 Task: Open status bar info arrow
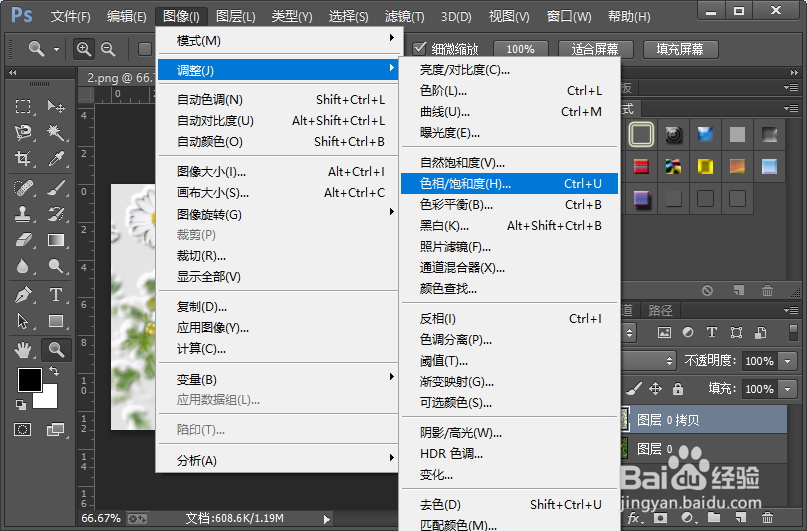point(326,519)
